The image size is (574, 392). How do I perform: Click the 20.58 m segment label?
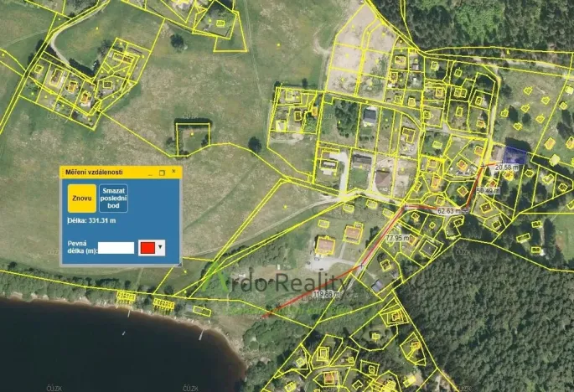click(x=507, y=168)
